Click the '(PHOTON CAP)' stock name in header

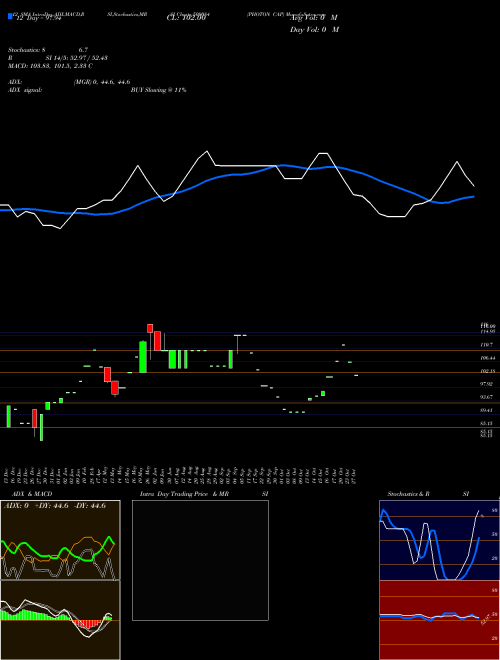[266, 14]
